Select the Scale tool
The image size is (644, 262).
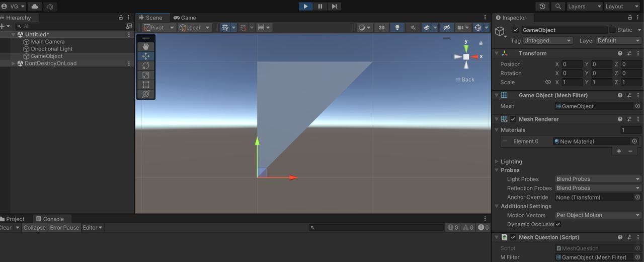pyautogui.click(x=146, y=75)
